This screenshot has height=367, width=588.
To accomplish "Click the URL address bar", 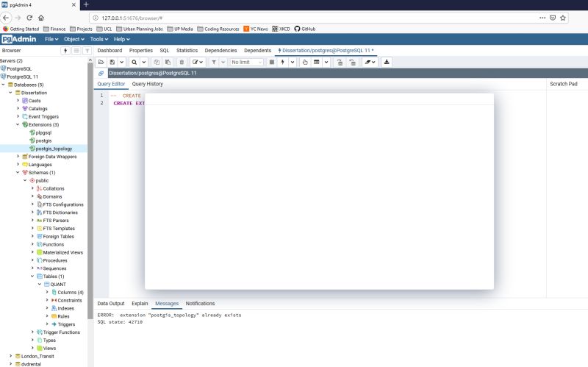I will [x=315, y=18].
